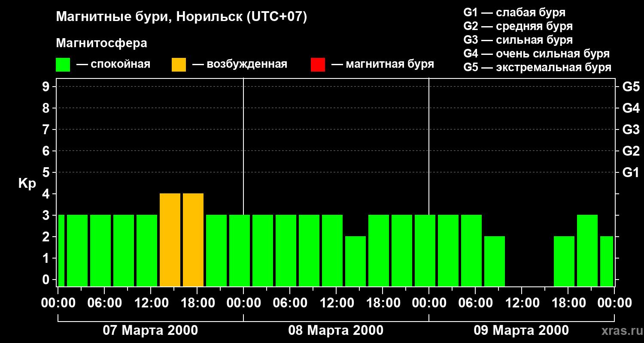Click the first orange Kp 4 bar on 07 Марта
Screen dimensions: 644x343
[170, 240]
